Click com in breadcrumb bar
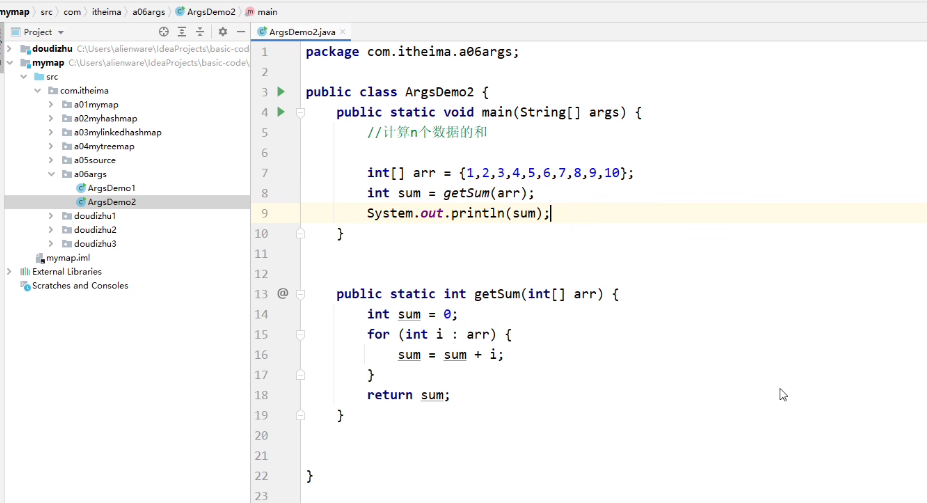This screenshot has height=503, width=927. tap(72, 12)
